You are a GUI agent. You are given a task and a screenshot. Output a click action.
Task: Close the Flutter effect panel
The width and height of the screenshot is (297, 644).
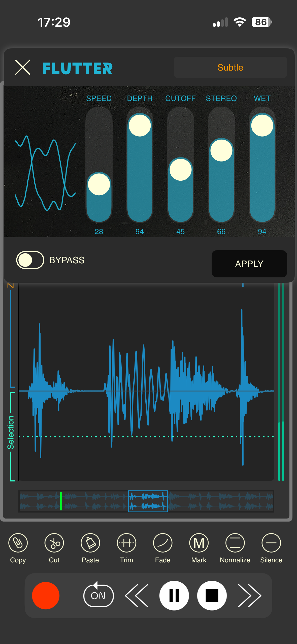23,68
